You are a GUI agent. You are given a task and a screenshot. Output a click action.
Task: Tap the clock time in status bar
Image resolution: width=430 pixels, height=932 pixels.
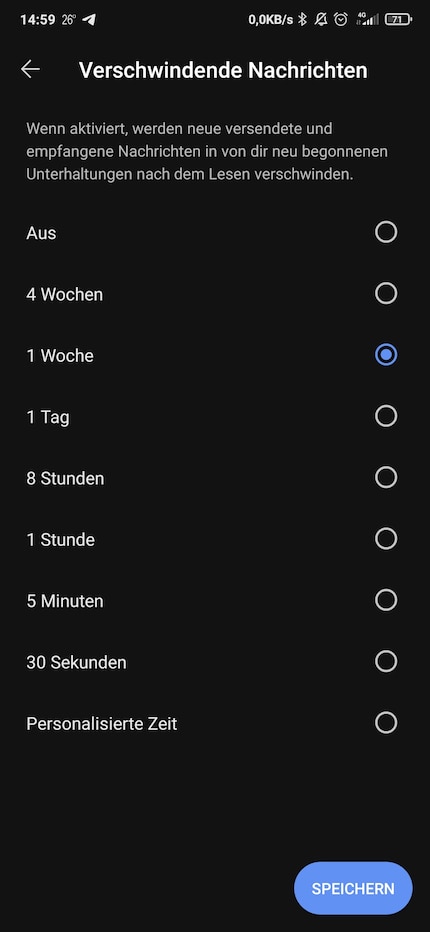click(x=37, y=20)
